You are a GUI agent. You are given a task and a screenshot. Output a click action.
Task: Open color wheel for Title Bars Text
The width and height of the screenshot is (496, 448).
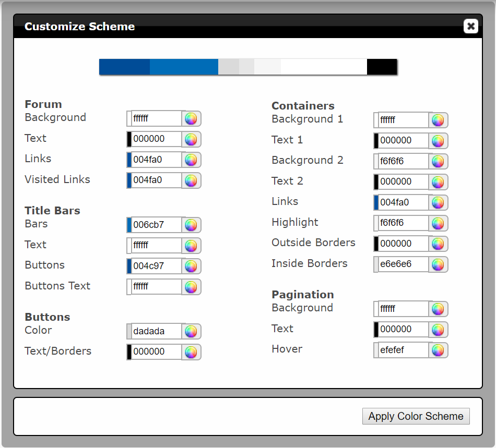click(191, 246)
